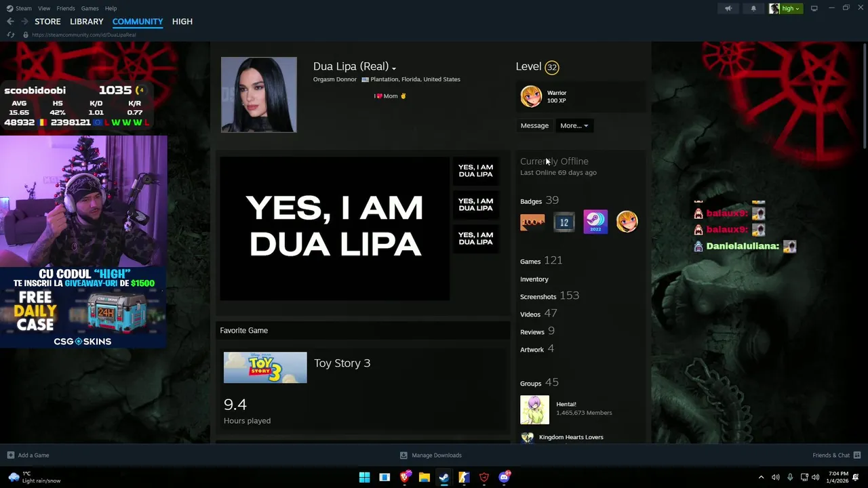Click the Manage Downloads arrow icon
Image resolution: width=868 pixels, height=488 pixels.
pos(403,455)
